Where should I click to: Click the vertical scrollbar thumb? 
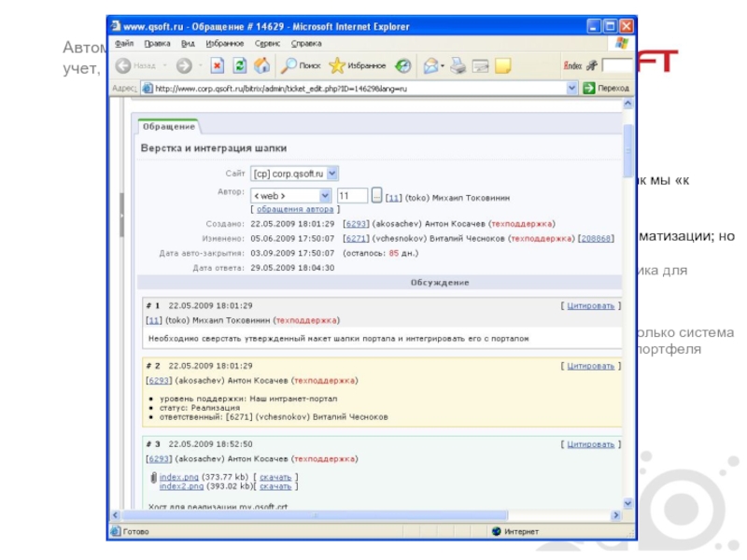coord(627,151)
